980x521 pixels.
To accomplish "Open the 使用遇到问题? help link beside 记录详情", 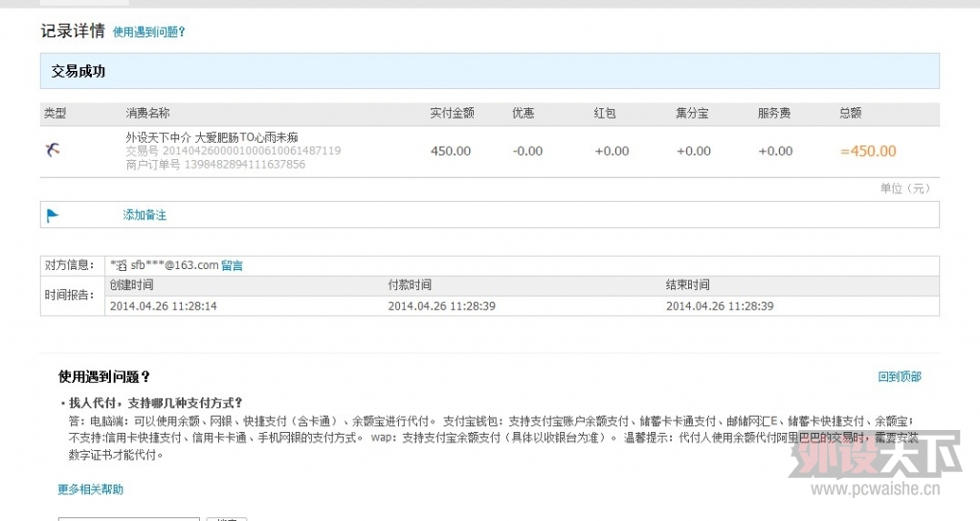I will point(148,32).
